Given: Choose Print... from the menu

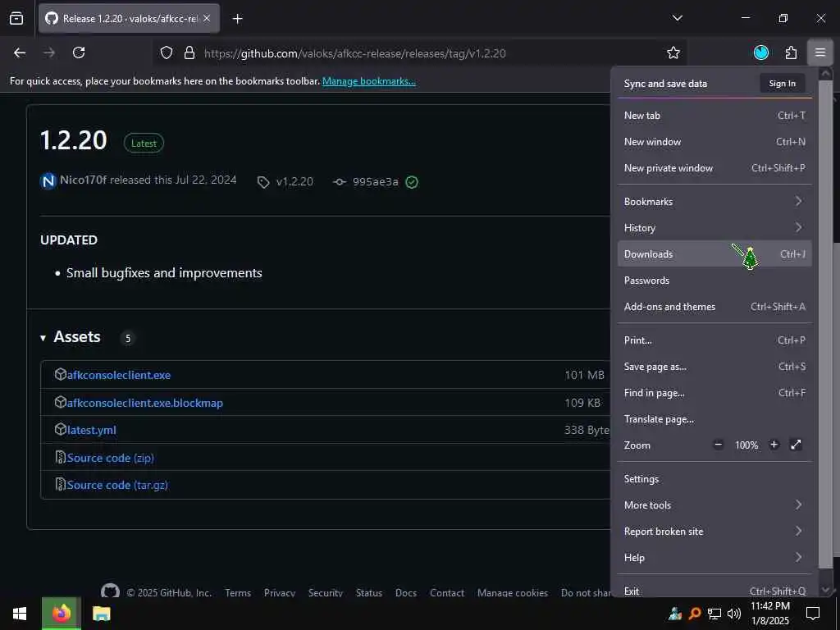Looking at the screenshot, I should pos(714,340).
